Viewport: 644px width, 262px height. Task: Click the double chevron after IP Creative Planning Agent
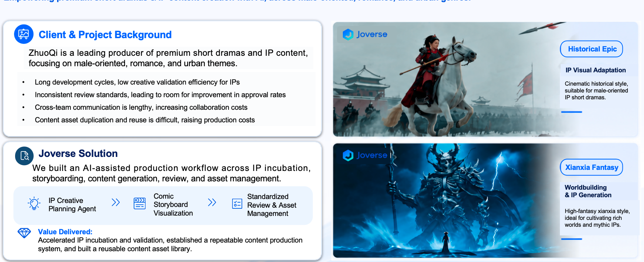coord(116,202)
